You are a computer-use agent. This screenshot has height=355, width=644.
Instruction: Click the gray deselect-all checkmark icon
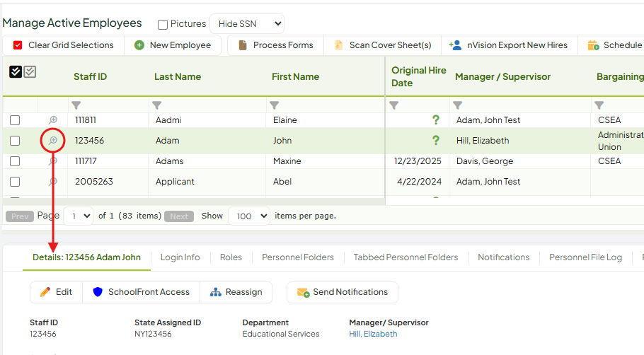click(30, 72)
